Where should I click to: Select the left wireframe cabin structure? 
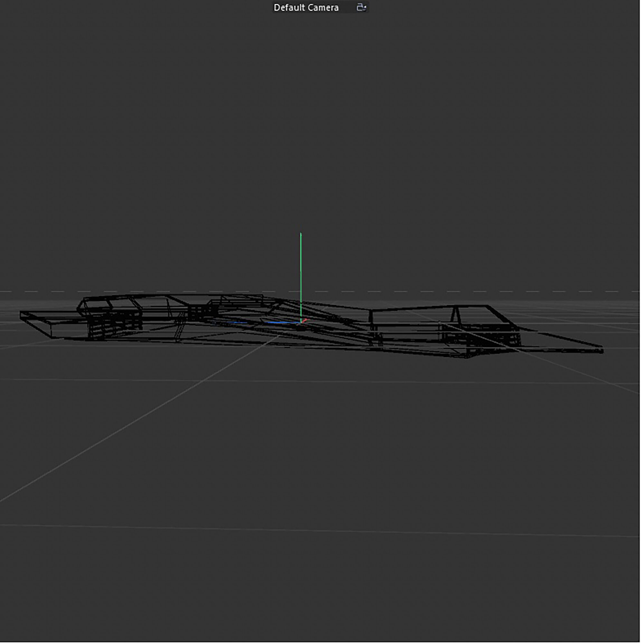(x=110, y=304)
